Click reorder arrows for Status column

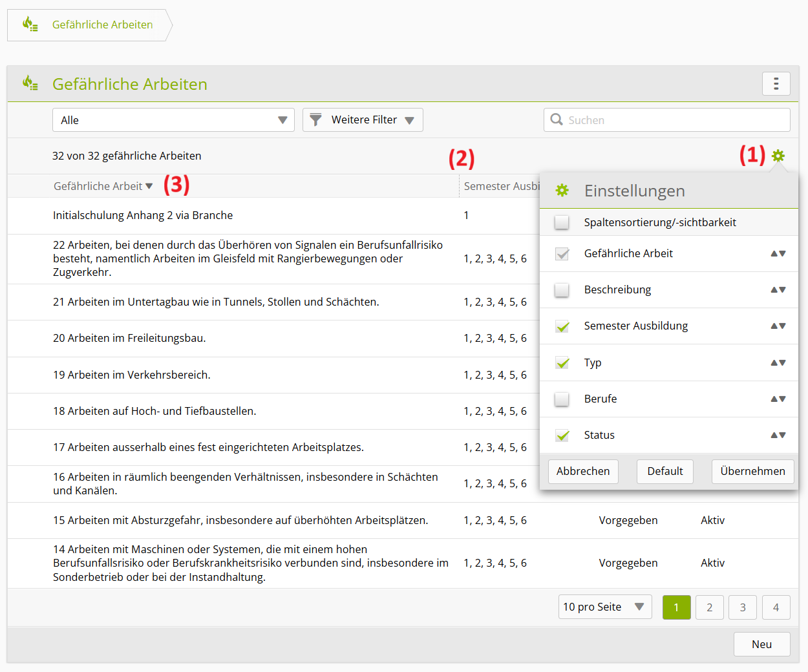778,436
